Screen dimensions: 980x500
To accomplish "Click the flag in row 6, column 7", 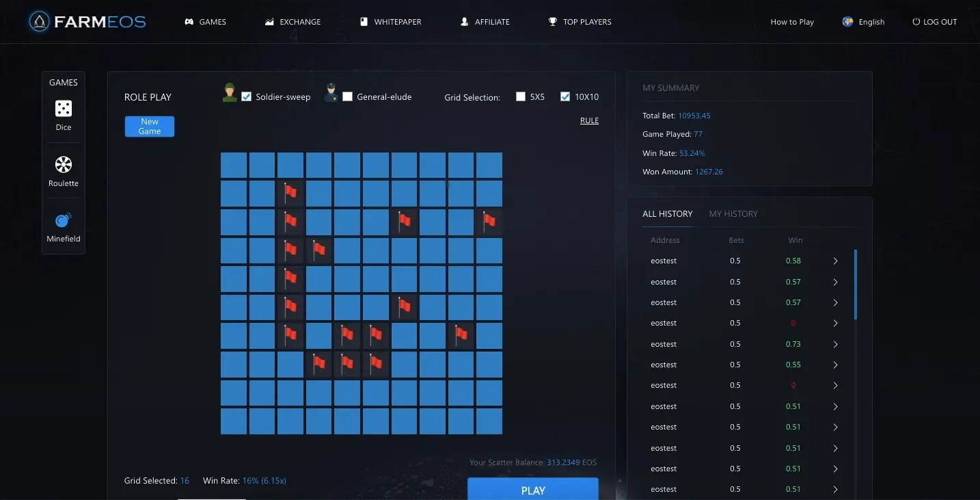I will point(405,308).
